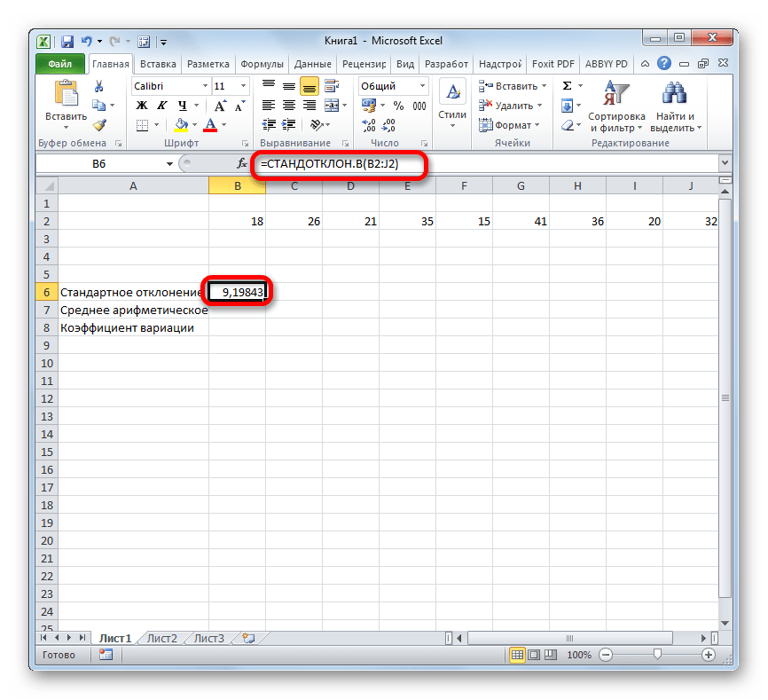The height and width of the screenshot is (700, 768).
Task: Expand Name Box dropdown arrow
Action: (x=169, y=163)
